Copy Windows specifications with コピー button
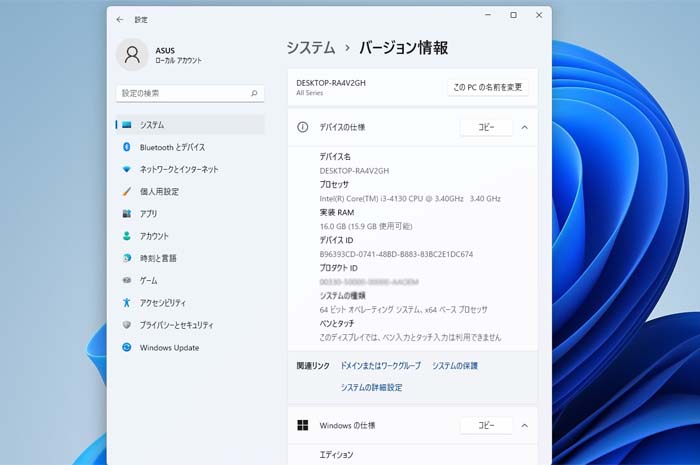Screen dimensions: 700x465 486,425
